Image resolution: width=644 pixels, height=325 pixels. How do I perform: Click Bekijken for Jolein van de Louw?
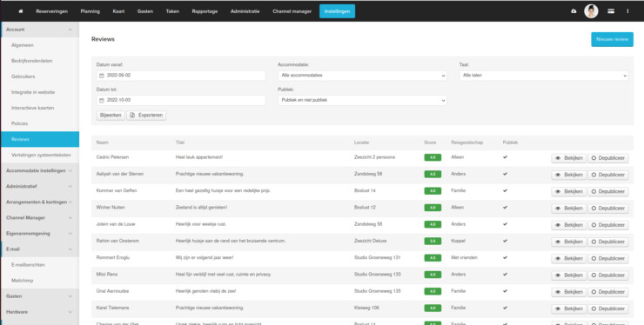click(x=569, y=225)
